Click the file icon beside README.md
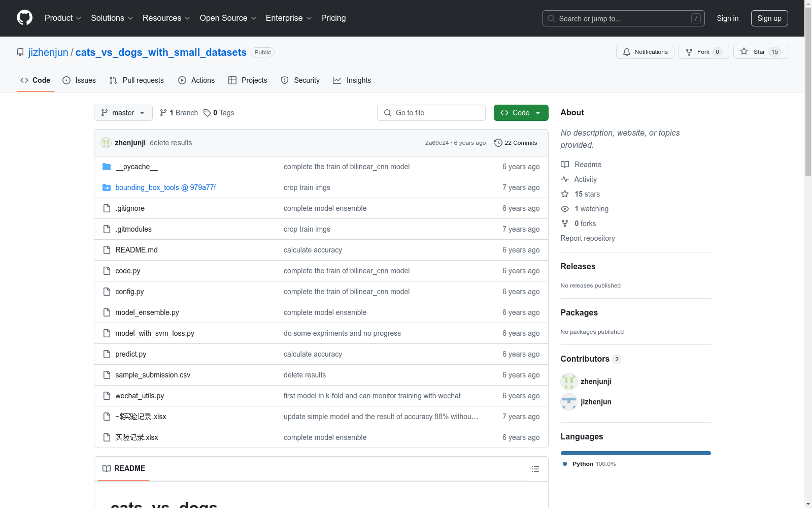The height and width of the screenshot is (508, 812). point(107,250)
